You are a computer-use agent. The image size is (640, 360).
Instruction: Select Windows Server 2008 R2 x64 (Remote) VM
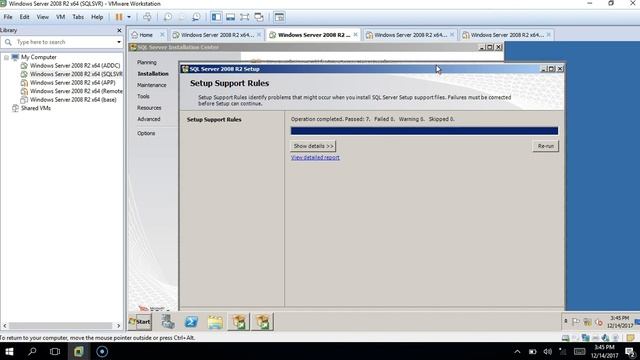pos(76,91)
